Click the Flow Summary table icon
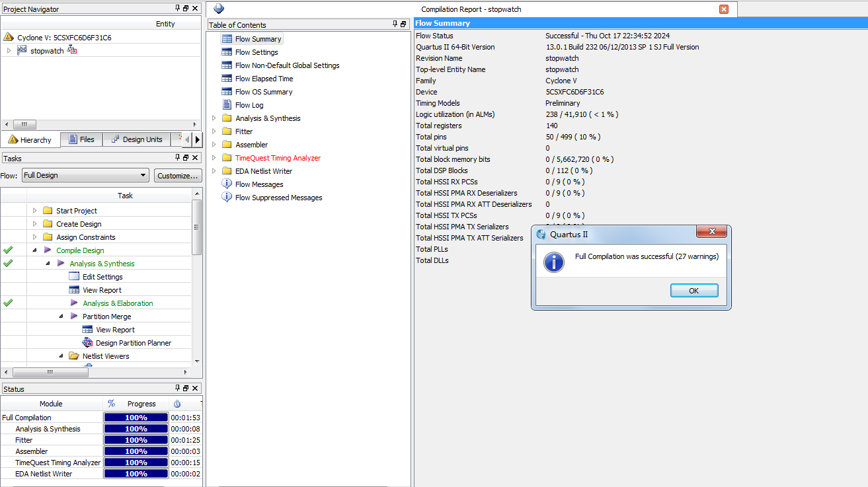The height and width of the screenshot is (487, 868). click(227, 39)
